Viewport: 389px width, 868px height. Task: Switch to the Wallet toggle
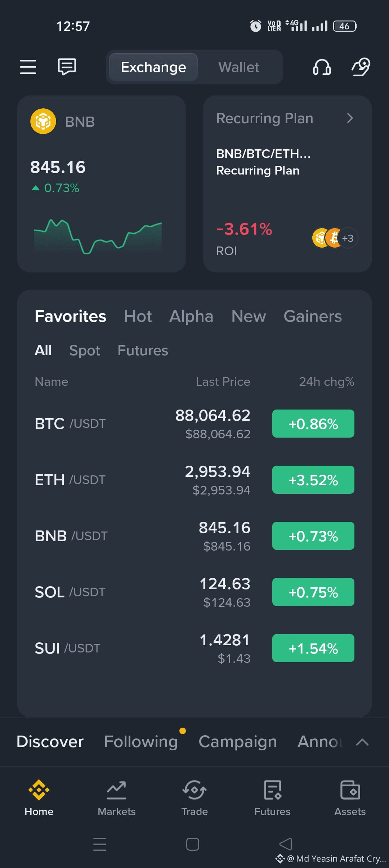click(239, 67)
